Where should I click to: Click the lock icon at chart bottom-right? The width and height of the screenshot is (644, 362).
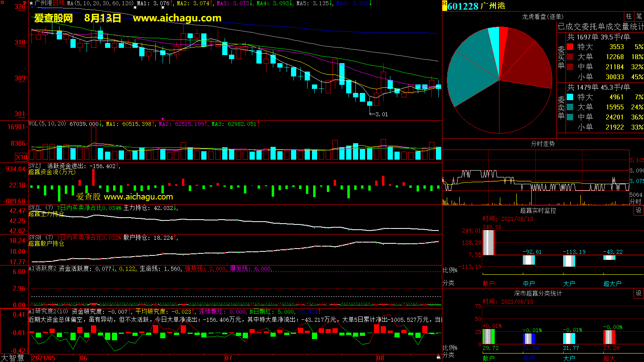(x=438, y=357)
